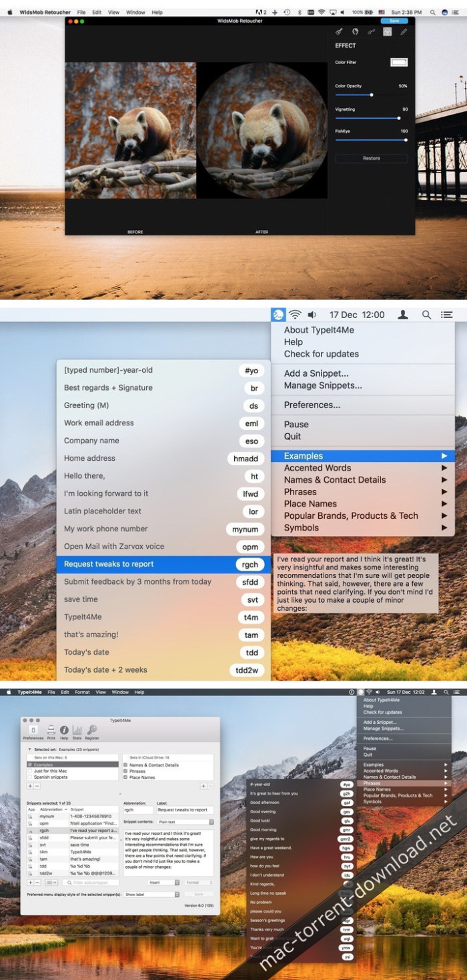The width and height of the screenshot is (467, 980).
Task: Click the pencil icon in Retoucher's tool row
Action: [x=404, y=31]
